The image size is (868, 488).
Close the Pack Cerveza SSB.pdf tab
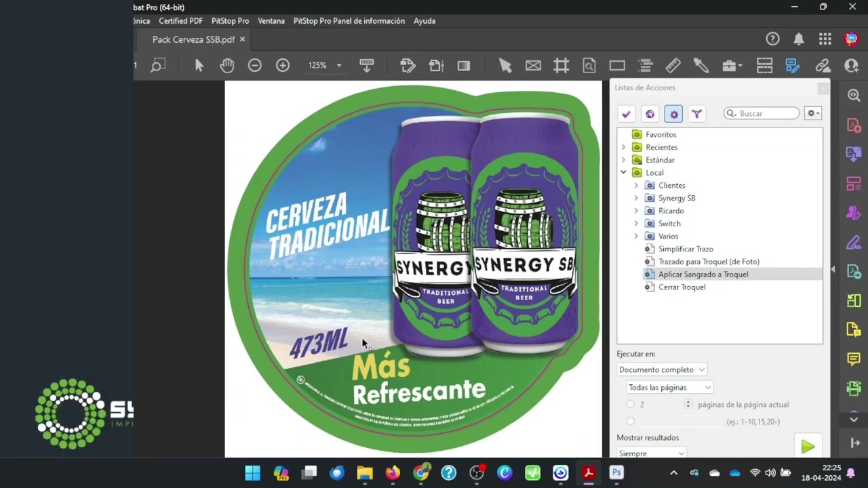click(x=242, y=39)
